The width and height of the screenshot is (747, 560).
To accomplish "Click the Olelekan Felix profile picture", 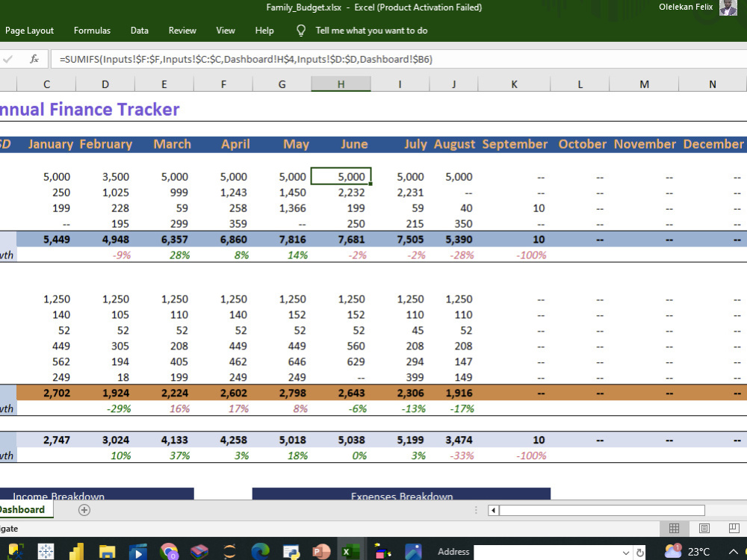I will [728, 7].
